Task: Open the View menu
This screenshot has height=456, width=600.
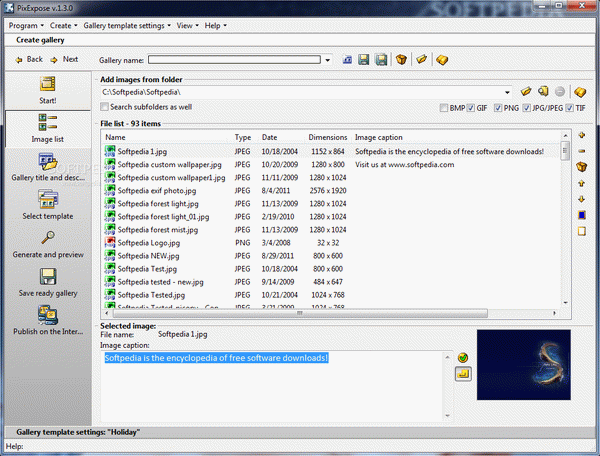Action: pos(188,26)
